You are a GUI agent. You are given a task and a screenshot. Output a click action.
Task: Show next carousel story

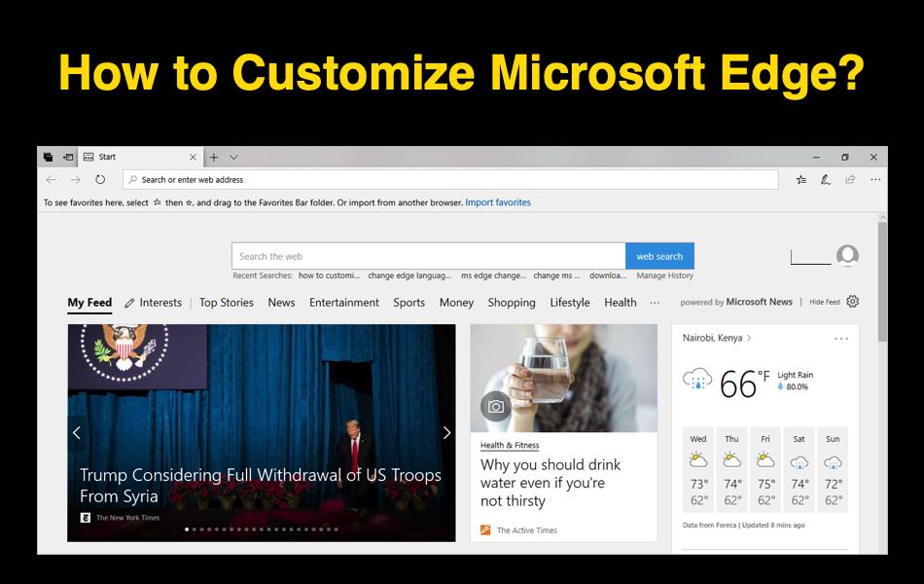pyautogui.click(x=446, y=433)
